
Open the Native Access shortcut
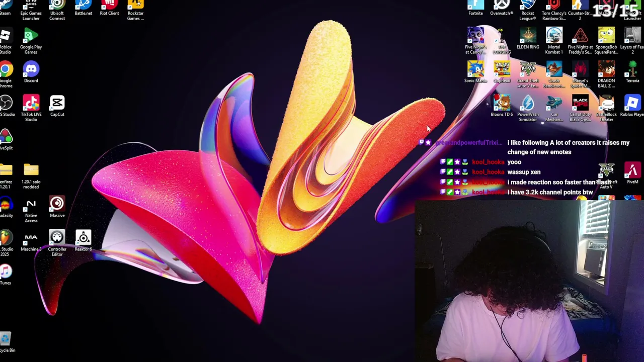[x=31, y=210]
